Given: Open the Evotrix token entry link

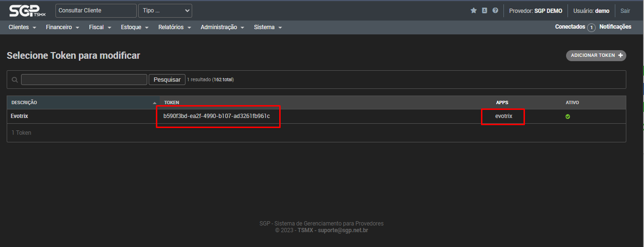Looking at the screenshot, I should tap(20, 116).
